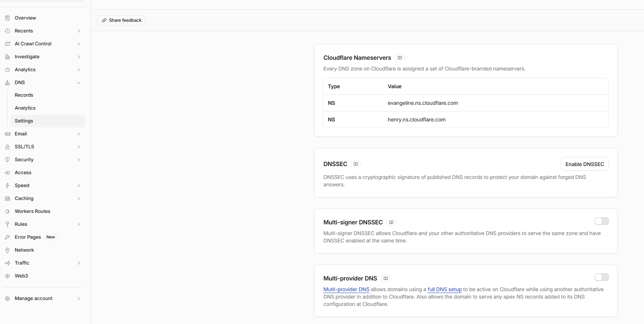This screenshot has width=644, height=324.
Task: Expand the Email chevron
Action: 79,134
